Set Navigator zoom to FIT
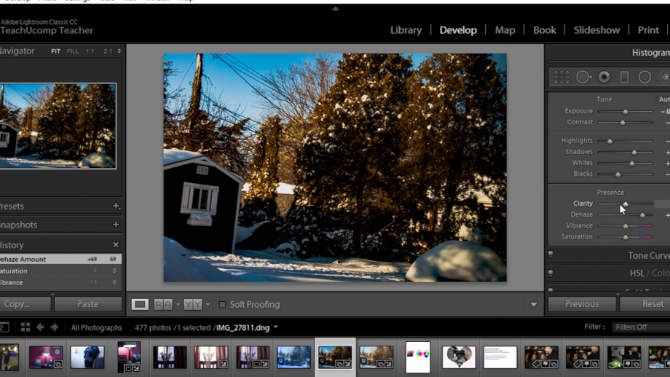This screenshot has height=377, width=670. point(56,51)
